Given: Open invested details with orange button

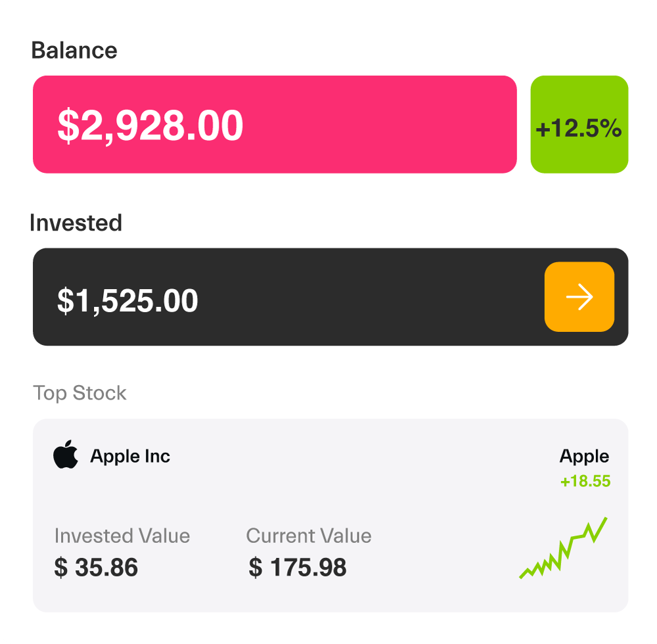Looking at the screenshot, I should coord(579,297).
